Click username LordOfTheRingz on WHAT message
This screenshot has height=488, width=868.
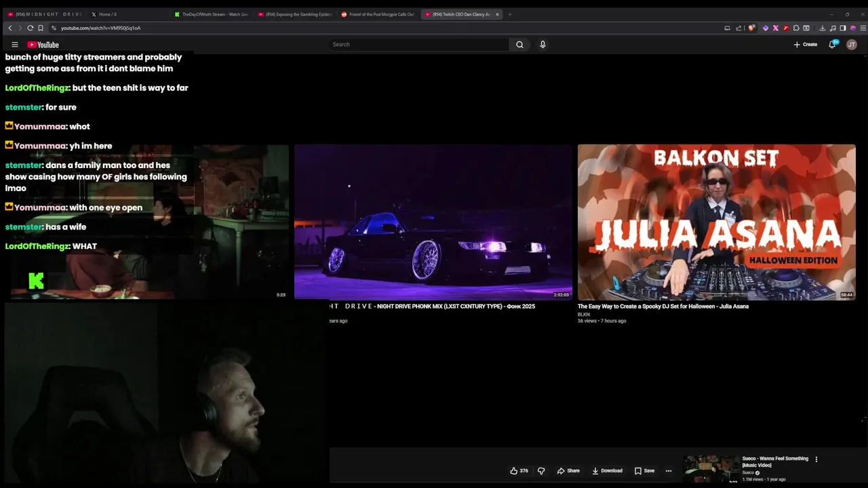coord(37,246)
